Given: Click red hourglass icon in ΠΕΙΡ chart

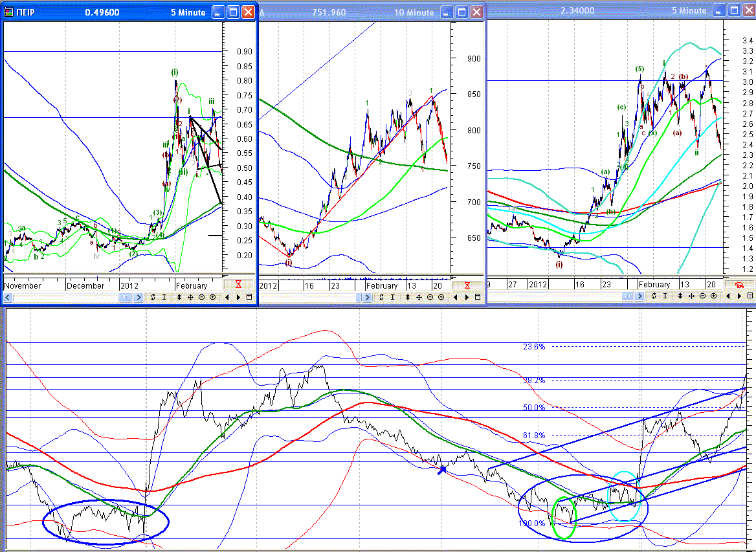Looking at the screenshot, I should click(x=238, y=285).
